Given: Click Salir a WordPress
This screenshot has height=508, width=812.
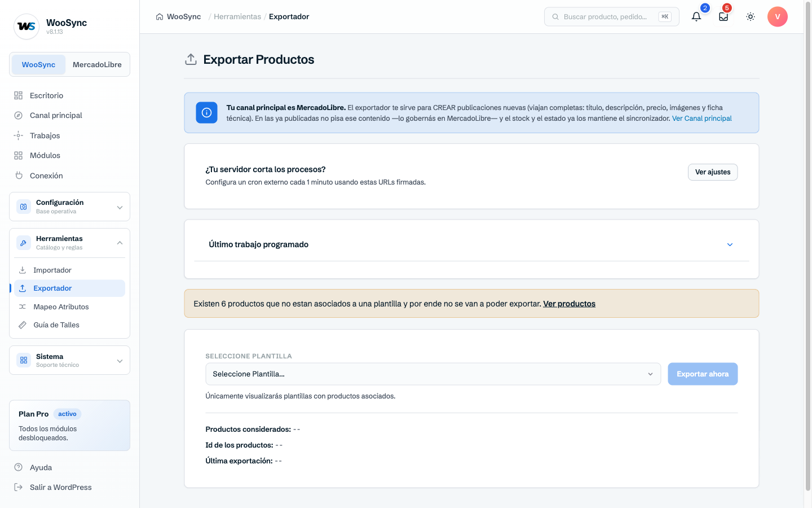Looking at the screenshot, I should [x=70, y=487].
